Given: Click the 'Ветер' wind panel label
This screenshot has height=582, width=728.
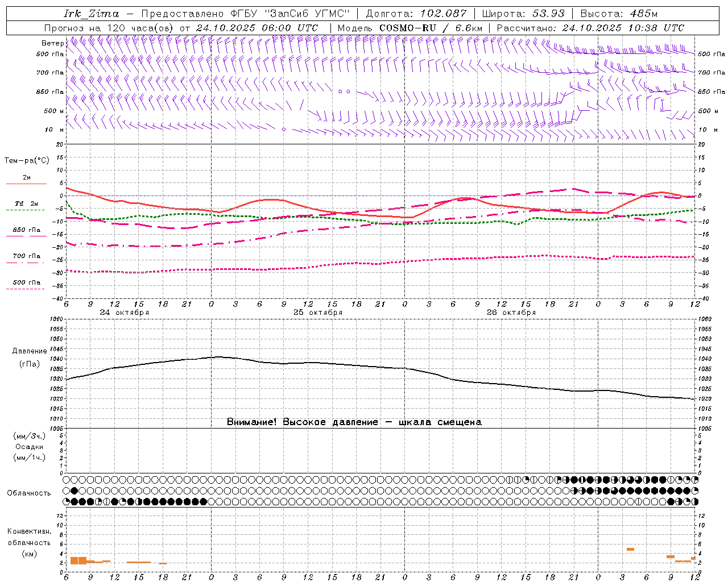Looking at the screenshot, I should pos(52,43).
